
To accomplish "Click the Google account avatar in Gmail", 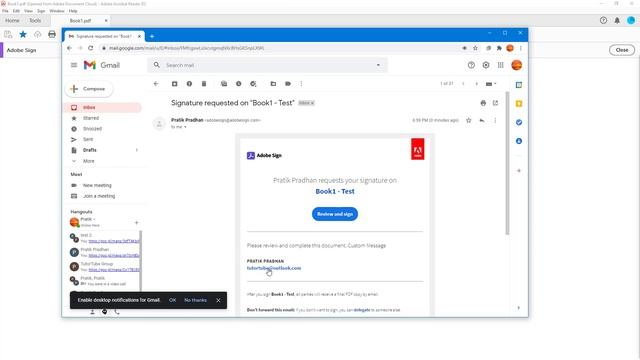I will 517,65.
